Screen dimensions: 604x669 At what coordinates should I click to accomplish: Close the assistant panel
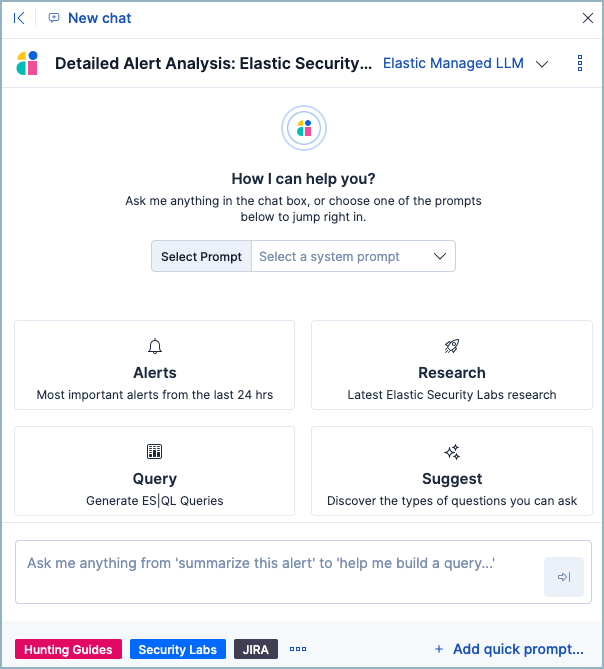click(x=587, y=18)
